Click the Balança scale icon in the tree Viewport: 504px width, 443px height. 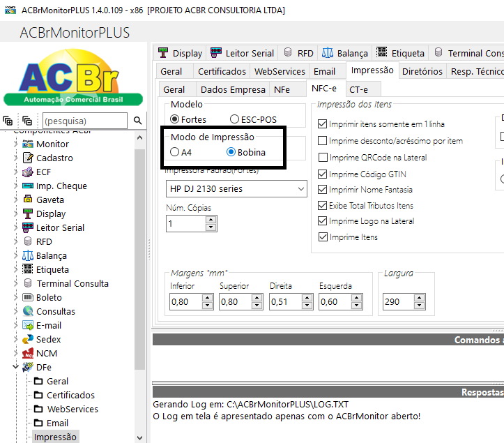click(28, 255)
